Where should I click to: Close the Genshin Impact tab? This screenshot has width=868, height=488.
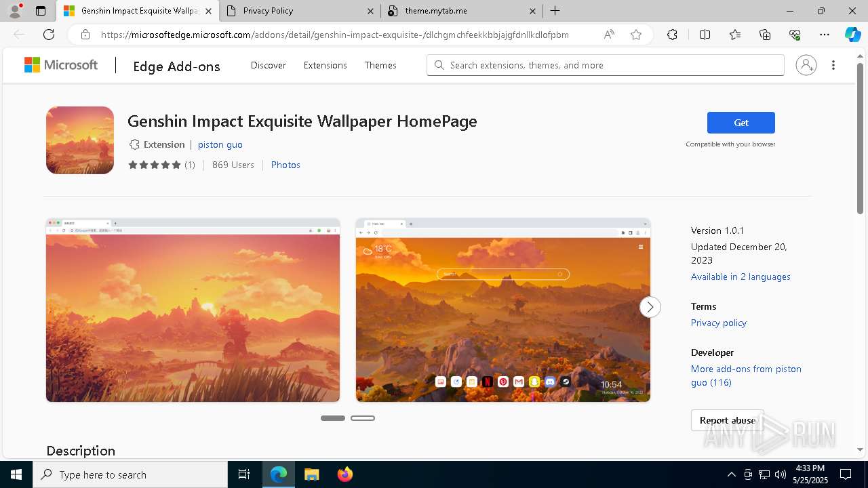coord(208,11)
